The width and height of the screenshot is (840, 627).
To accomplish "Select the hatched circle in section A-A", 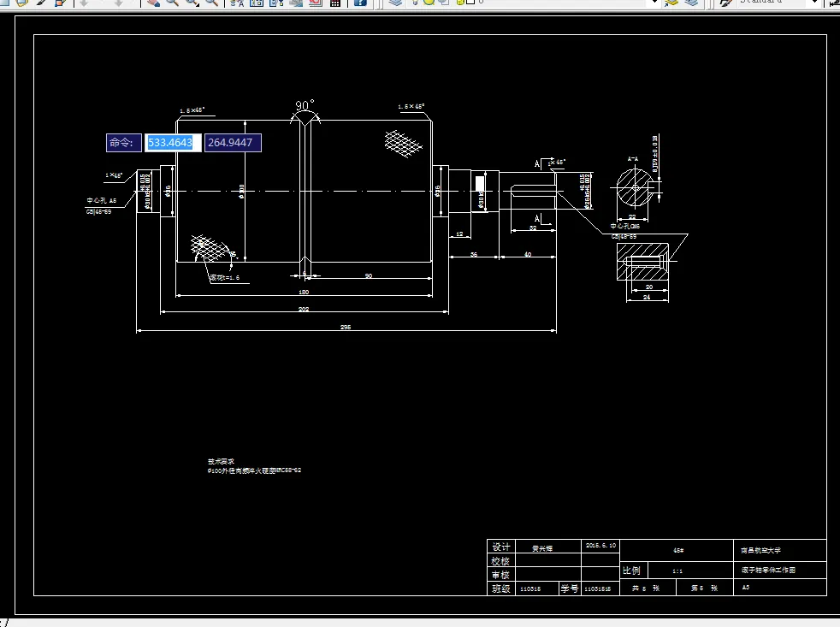I will tap(636, 187).
